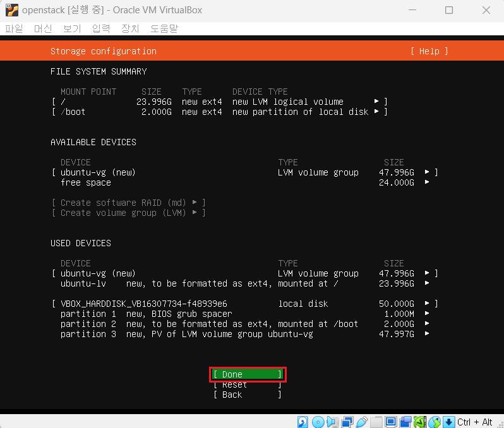Select the partition 3 row
This screenshot has width=504, height=428.
[244, 334]
